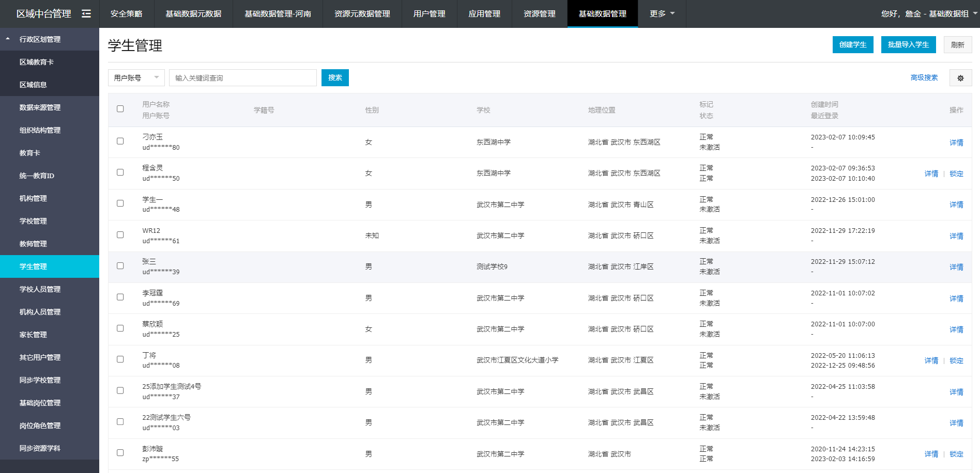The image size is (980, 473).
Task: View 详情 for 刁亦玉
Action: pyautogui.click(x=956, y=143)
